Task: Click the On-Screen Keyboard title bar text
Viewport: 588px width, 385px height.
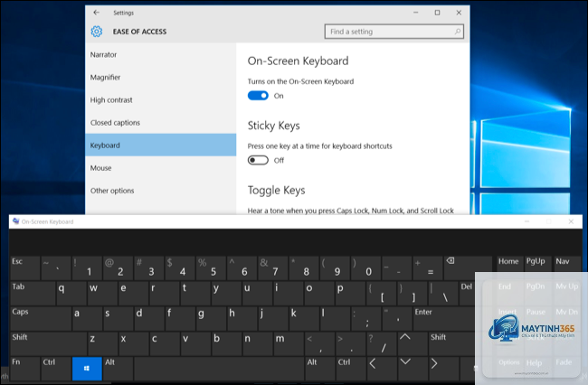Action: coord(47,221)
